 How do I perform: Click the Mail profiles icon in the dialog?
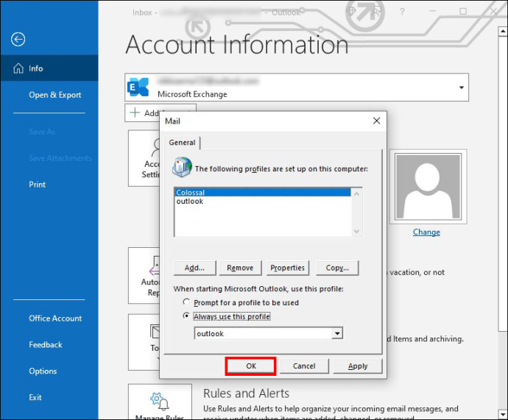(x=182, y=167)
